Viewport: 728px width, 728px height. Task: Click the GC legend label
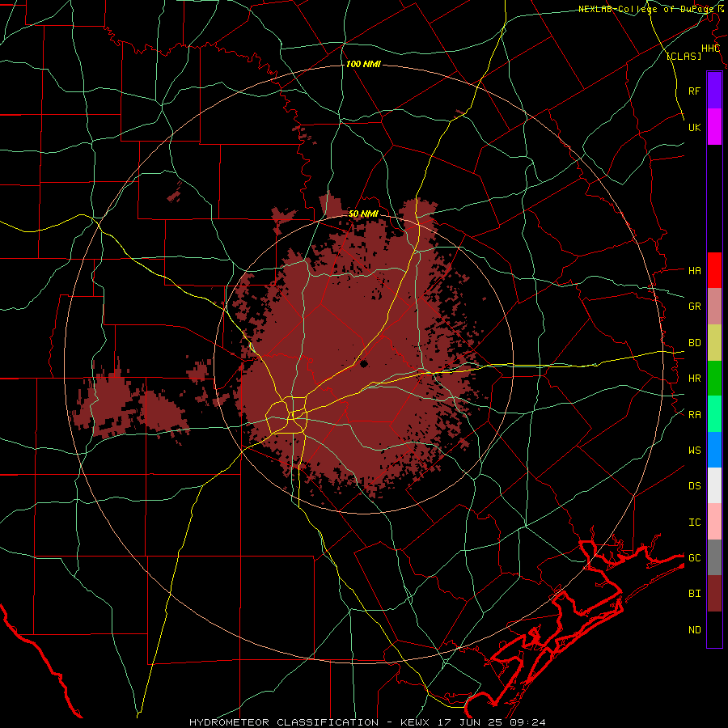point(694,558)
